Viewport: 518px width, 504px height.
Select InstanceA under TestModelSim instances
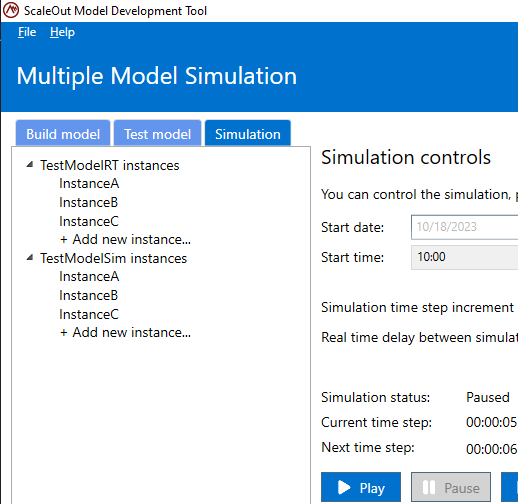pos(89,277)
